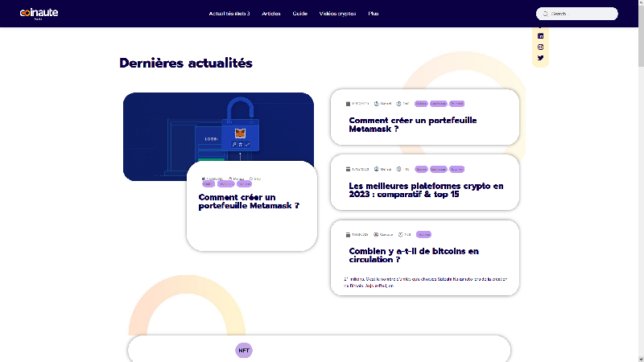Select the NFT category badge
The width and height of the screenshot is (644, 362).
[244, 351]
